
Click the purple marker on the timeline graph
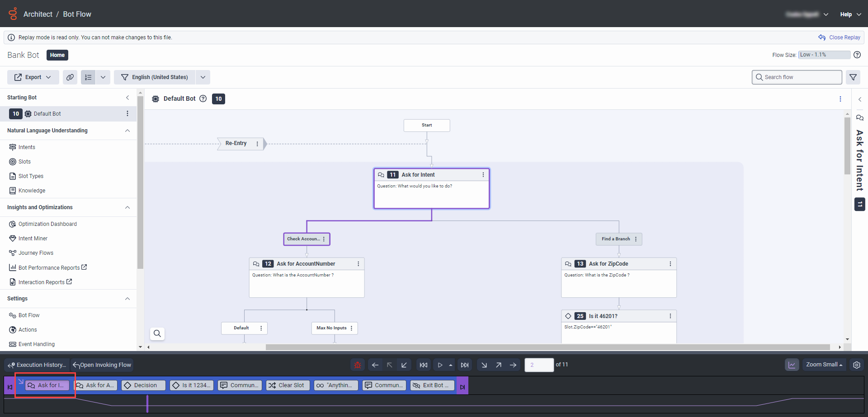click(147, 403)
